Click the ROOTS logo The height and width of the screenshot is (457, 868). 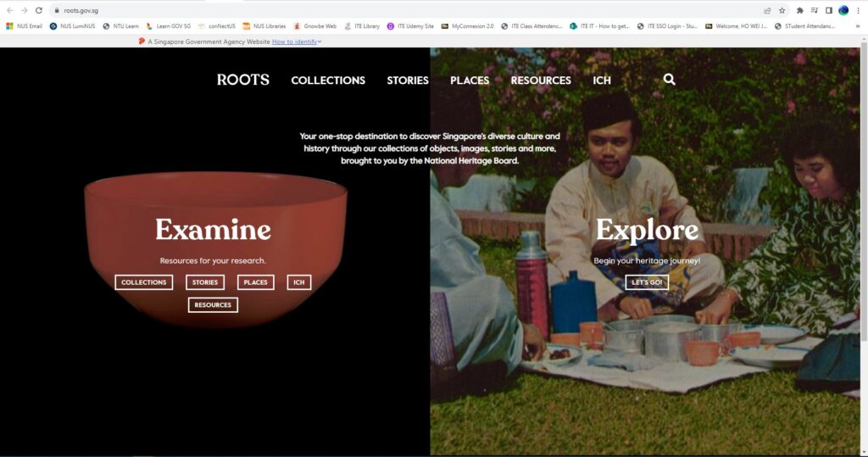tap(243, 80)
